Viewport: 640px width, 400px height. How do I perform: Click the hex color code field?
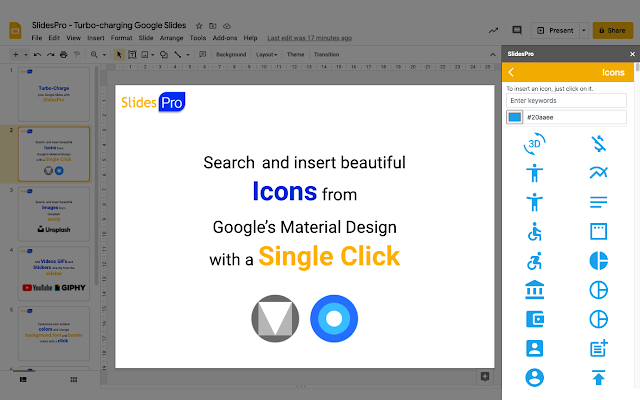coord(575,117)
